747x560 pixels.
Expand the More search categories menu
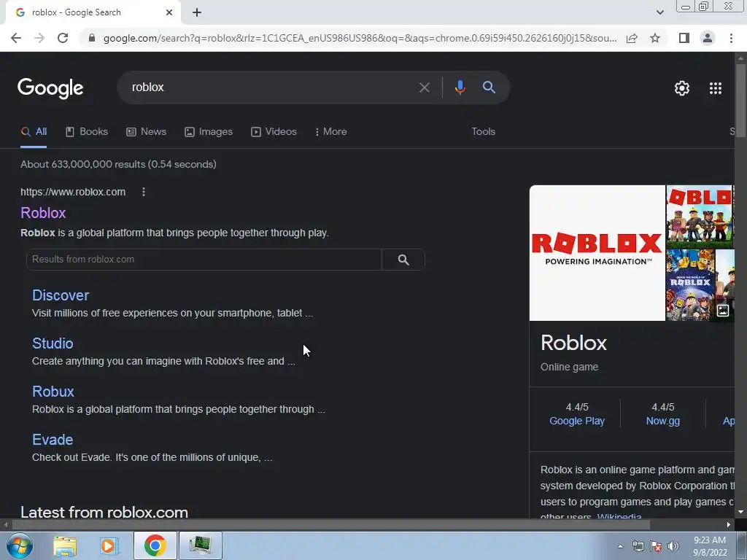[330, 132]
